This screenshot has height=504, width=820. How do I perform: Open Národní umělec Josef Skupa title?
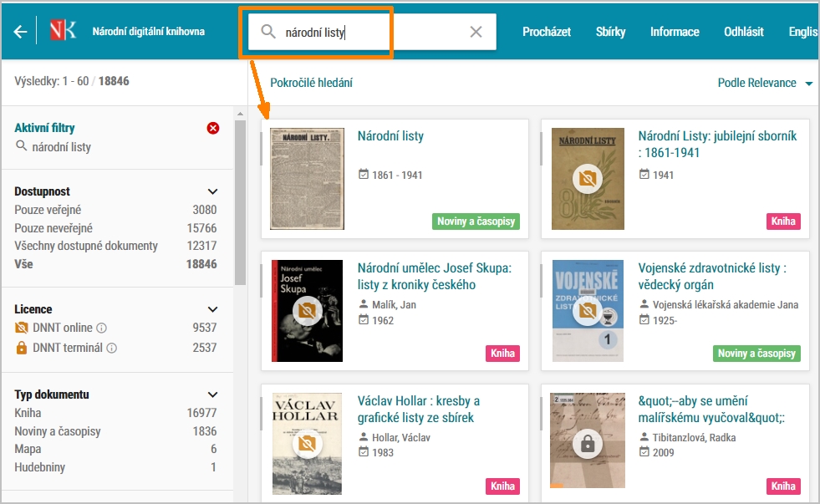coord(435,277)
